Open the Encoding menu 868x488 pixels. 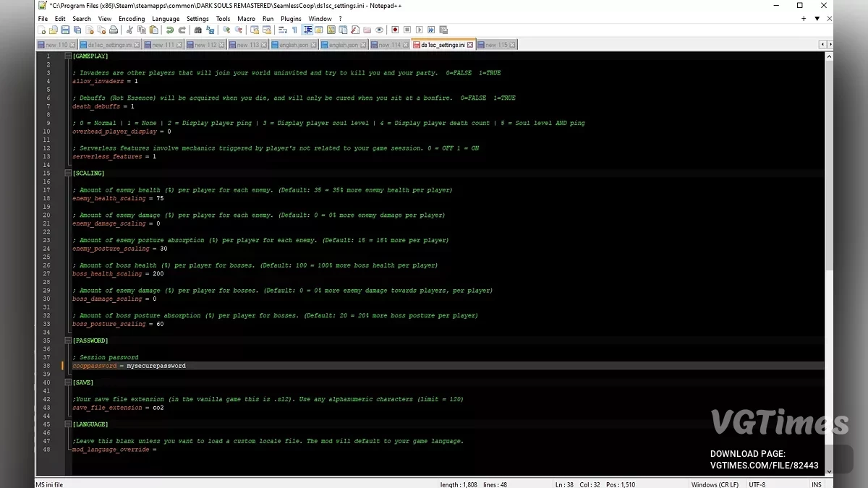pos(132,19)
